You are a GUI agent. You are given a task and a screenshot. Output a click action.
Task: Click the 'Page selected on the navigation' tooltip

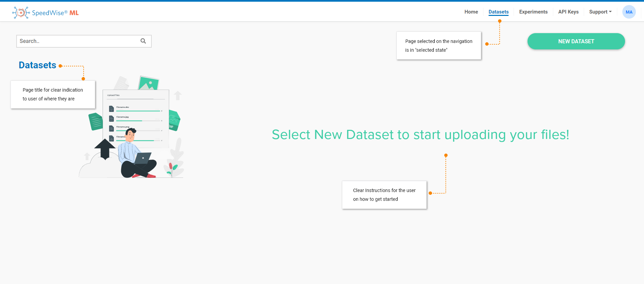pos(438,46)
